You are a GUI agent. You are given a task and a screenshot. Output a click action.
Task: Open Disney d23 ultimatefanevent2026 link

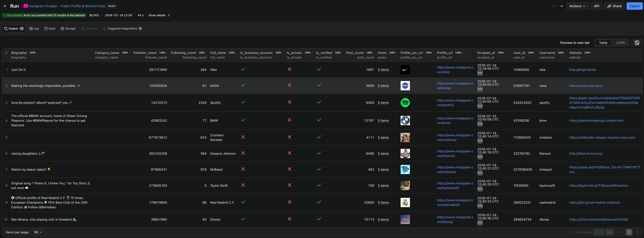pyautogui.click(x=599, y=219)
